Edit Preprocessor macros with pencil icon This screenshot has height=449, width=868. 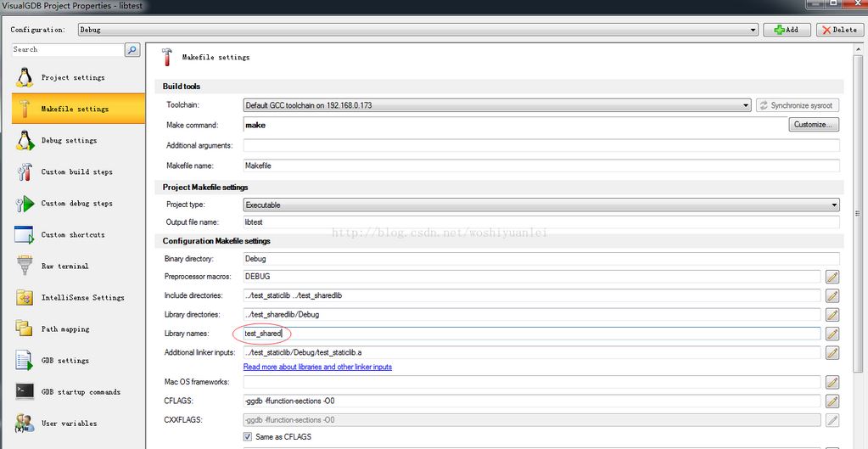(x=832, y=277)
